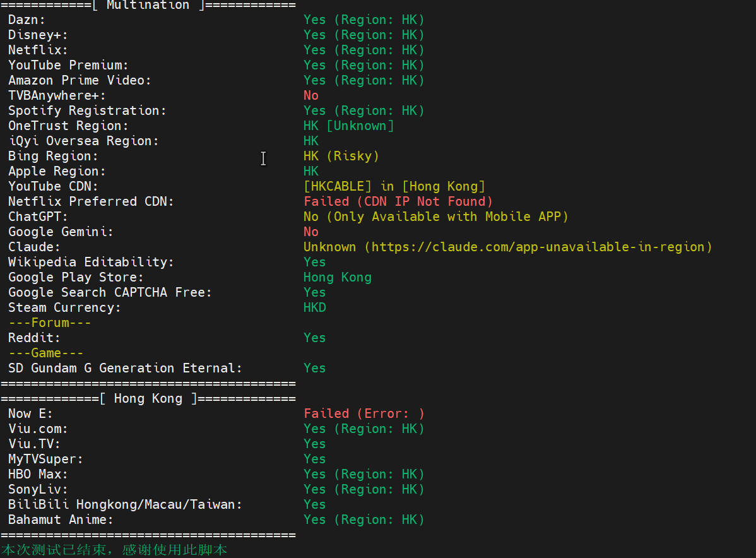756x558 pixels.
Task: Click the "Bahamut Anime:" label
Action: click(61, 519)
